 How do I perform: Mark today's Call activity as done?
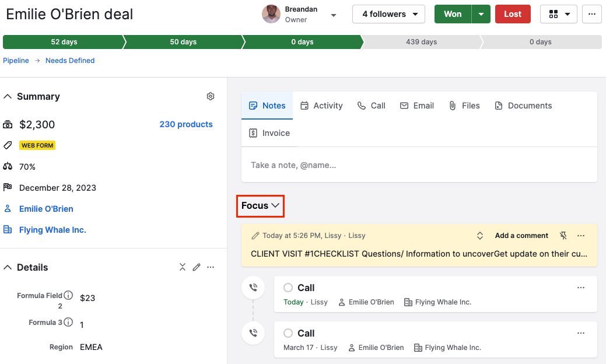[288, 288]
